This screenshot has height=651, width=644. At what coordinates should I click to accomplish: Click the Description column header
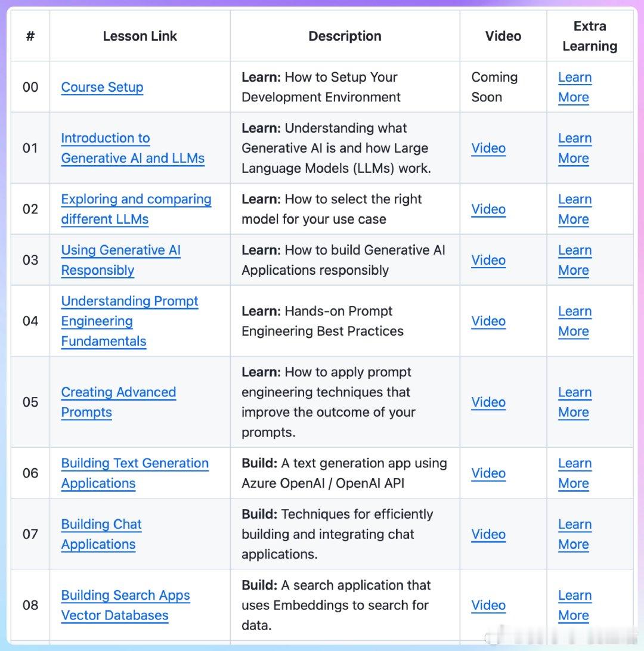click(345, 36)
